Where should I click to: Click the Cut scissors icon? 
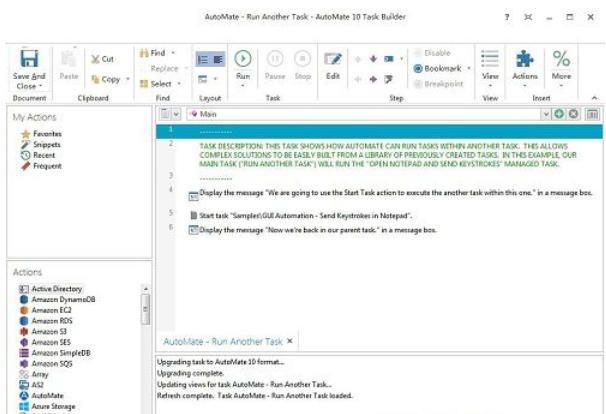click(95, 59)
